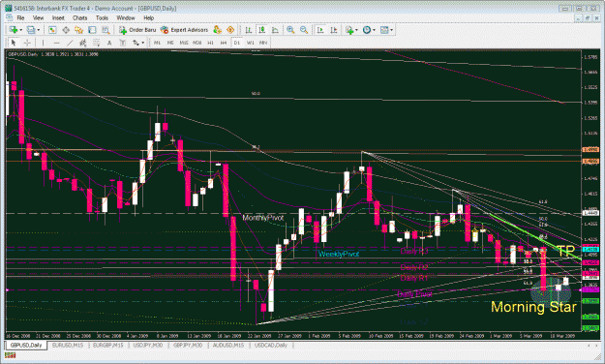
Task: Open the Data Window icon
Action: click(66, 30)
